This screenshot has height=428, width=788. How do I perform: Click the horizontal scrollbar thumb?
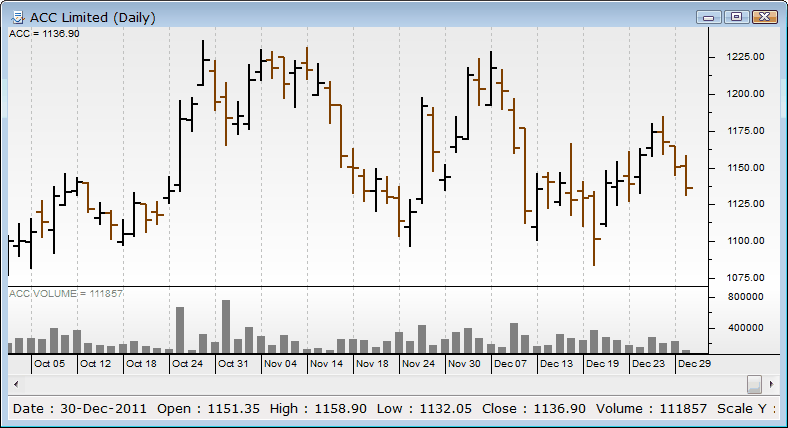click(755, 384)
